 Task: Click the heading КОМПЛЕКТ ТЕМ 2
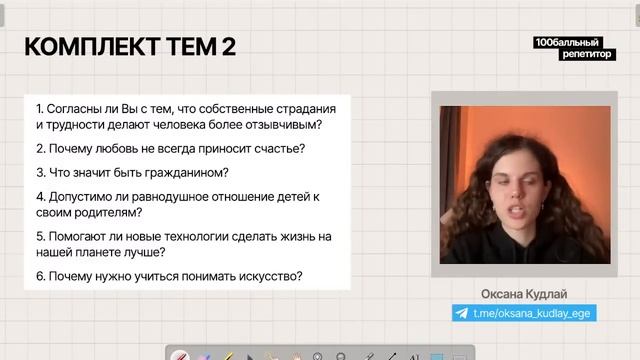pos(130,46)
